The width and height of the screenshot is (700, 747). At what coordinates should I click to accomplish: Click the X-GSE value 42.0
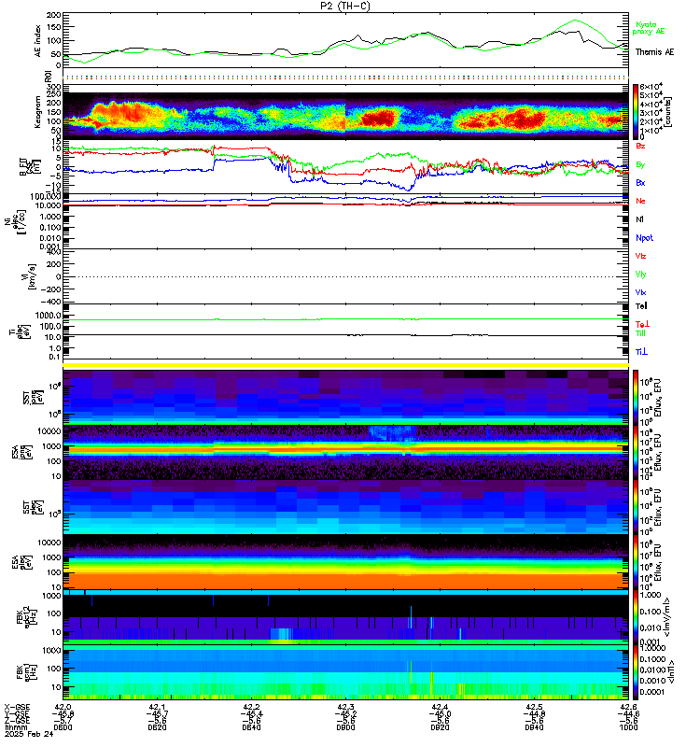coord(63,707)
